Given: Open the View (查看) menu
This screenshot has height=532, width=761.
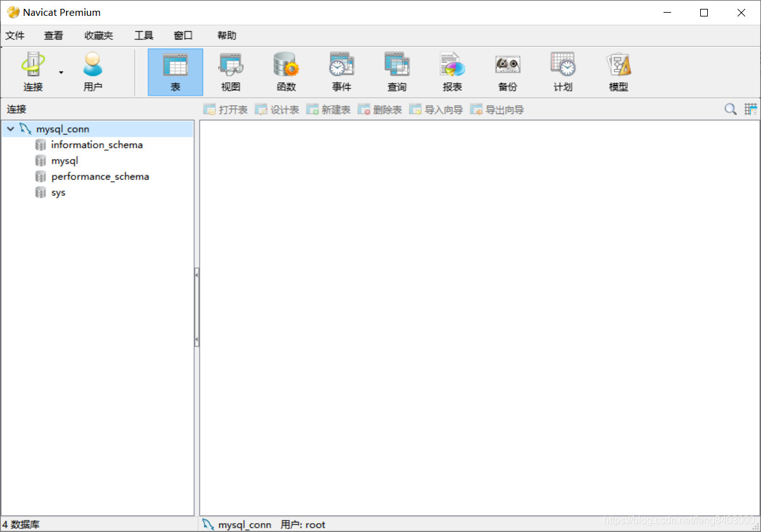Looking at the screenshot, I should coord(54,35).
